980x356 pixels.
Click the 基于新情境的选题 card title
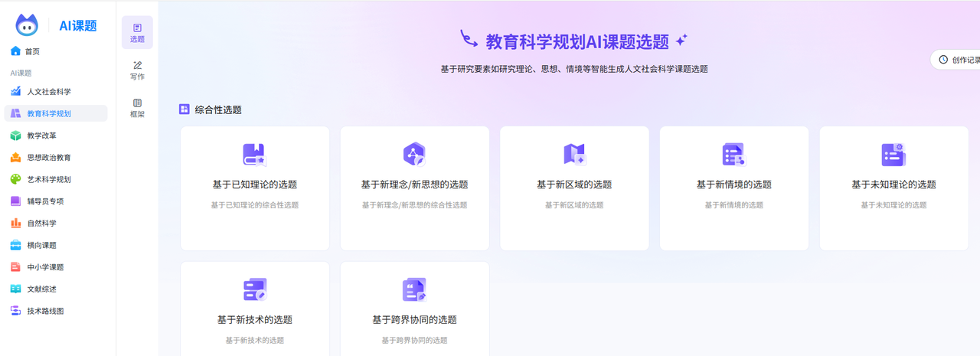(733, 185)
